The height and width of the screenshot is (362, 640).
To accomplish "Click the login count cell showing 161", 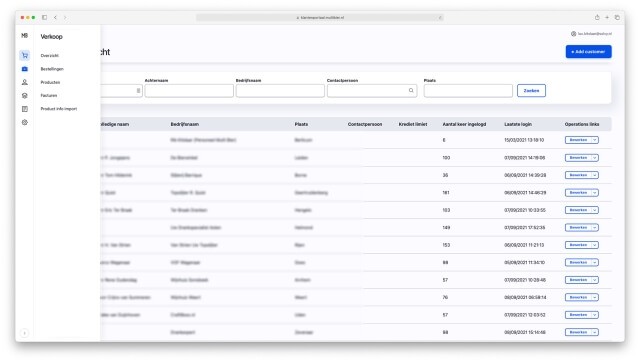I will pyautogui.click(x=446, y=193).
